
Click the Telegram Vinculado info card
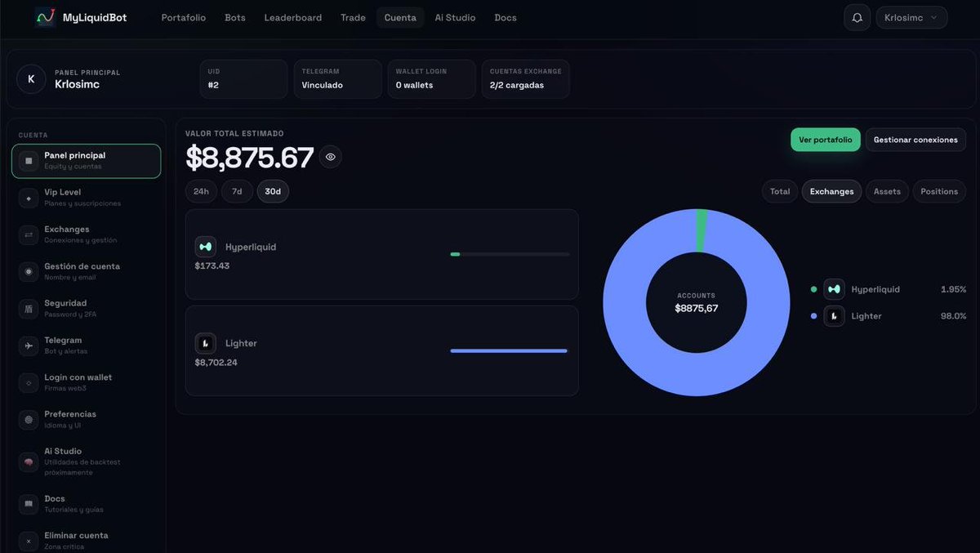337,79
